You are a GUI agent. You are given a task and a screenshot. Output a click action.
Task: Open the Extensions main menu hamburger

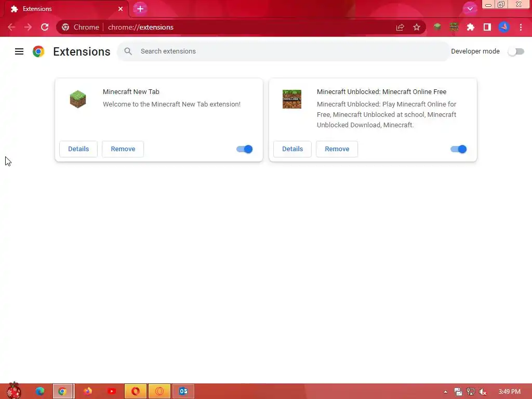(19, 51)
